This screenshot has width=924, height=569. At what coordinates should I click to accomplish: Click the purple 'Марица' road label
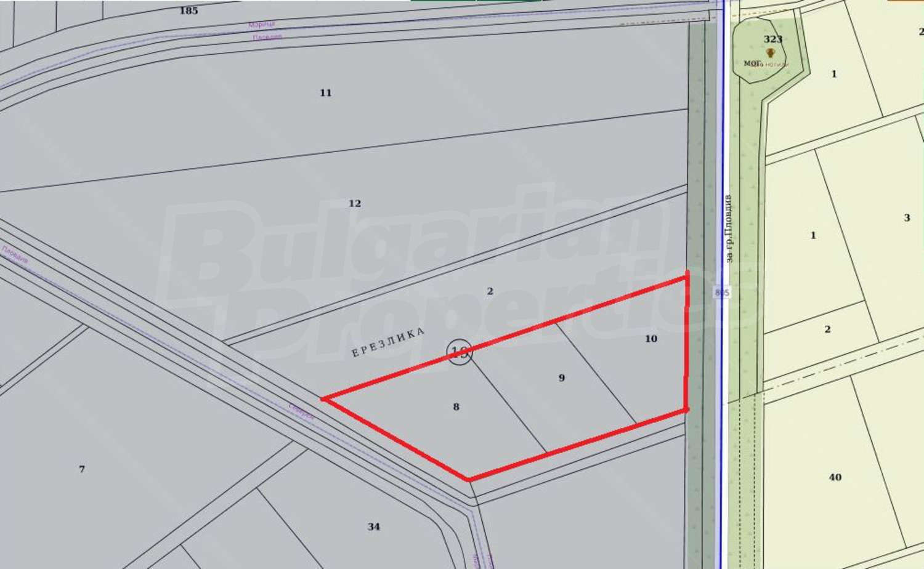tap(261, 25)
